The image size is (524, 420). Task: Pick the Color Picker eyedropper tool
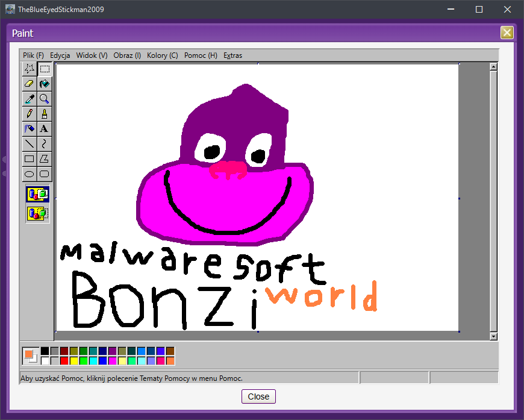point(29,99)
